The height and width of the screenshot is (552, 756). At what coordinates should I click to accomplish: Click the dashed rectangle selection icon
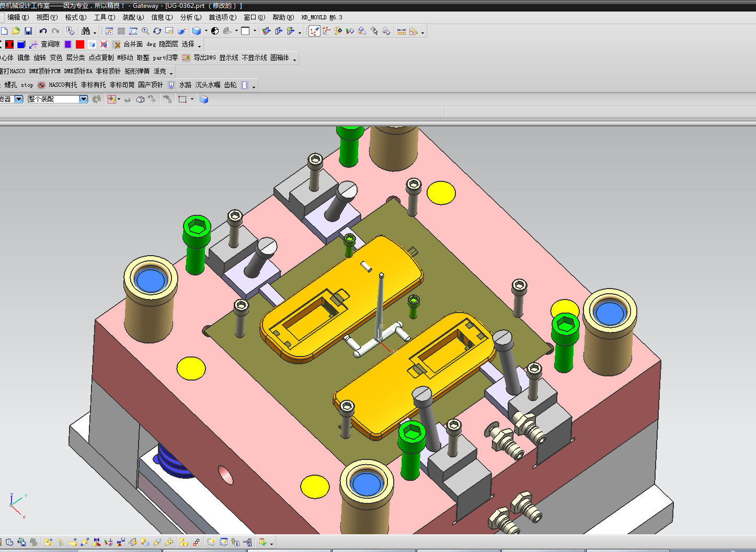coord(182,99)
